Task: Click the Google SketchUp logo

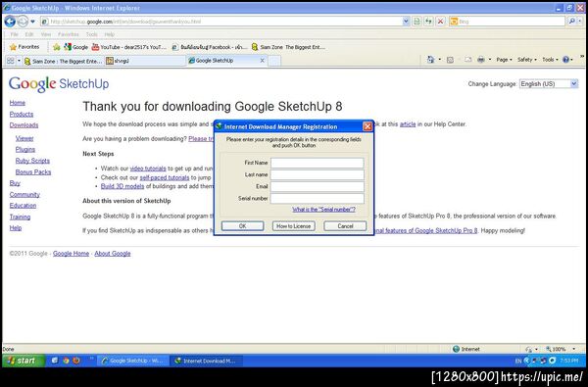Action: [59, 84]
